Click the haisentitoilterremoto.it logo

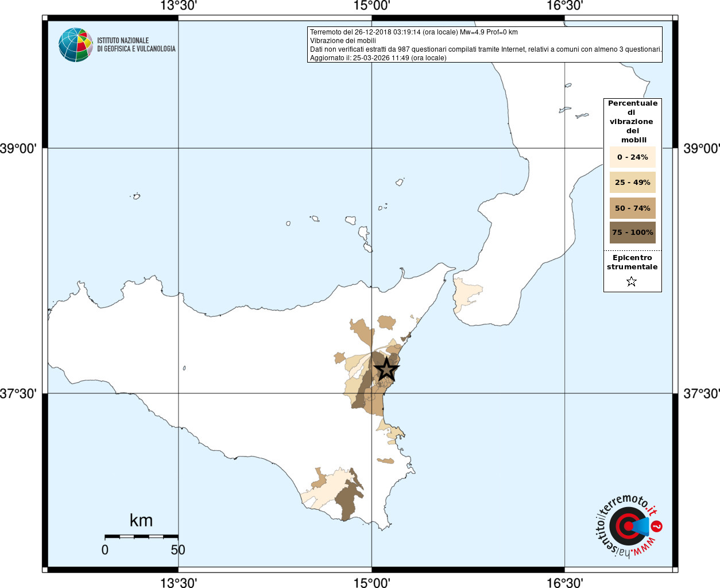[x=628, y=526]
